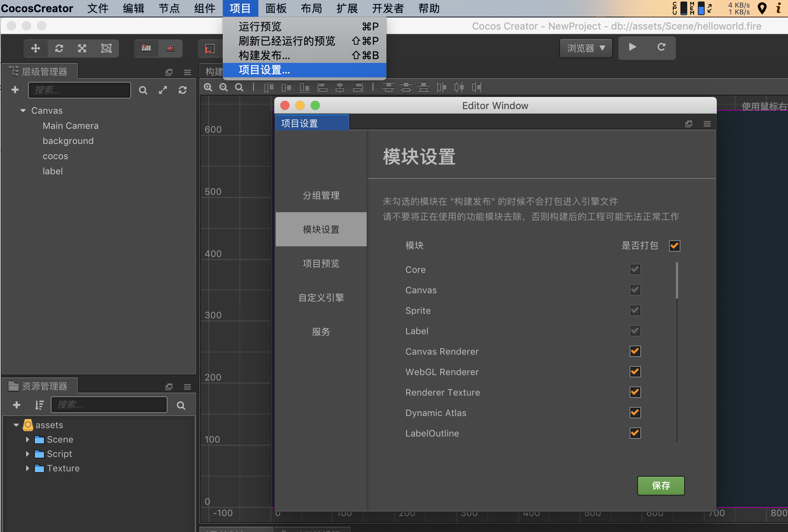Click the asset sort order icon
The image size is (788, 532).
[39, 405]
